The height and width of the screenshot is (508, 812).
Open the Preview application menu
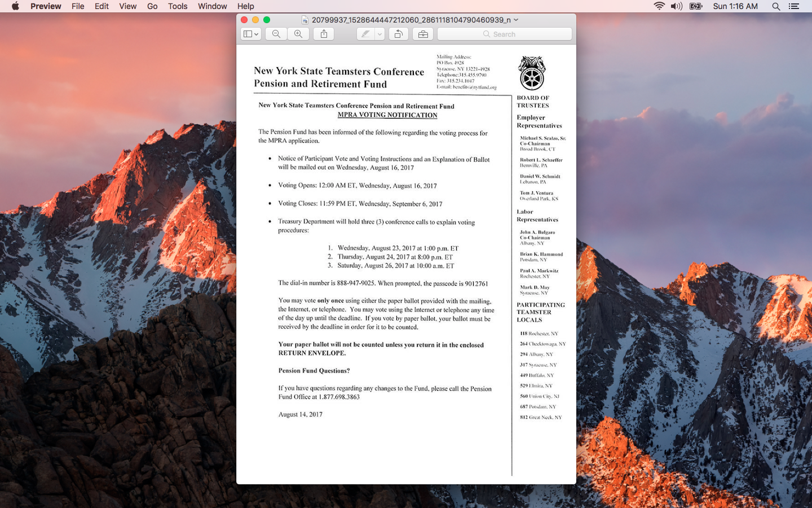coord(46,6)
